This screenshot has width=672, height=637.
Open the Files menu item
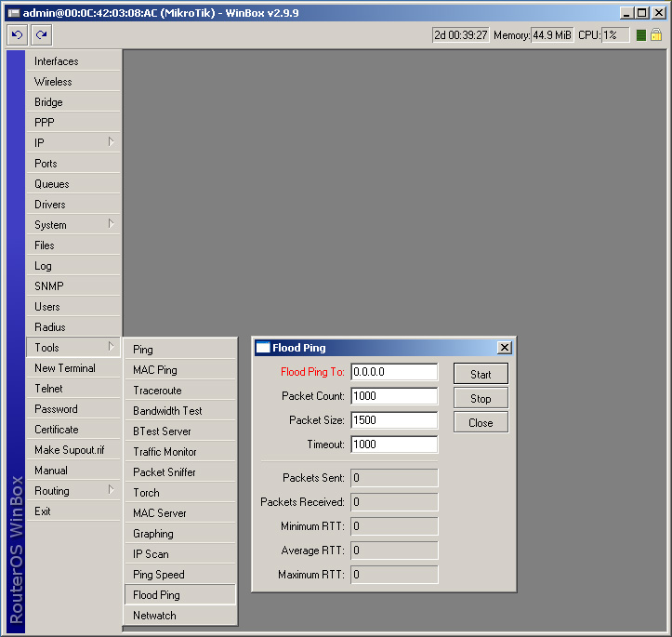point(73,246)
